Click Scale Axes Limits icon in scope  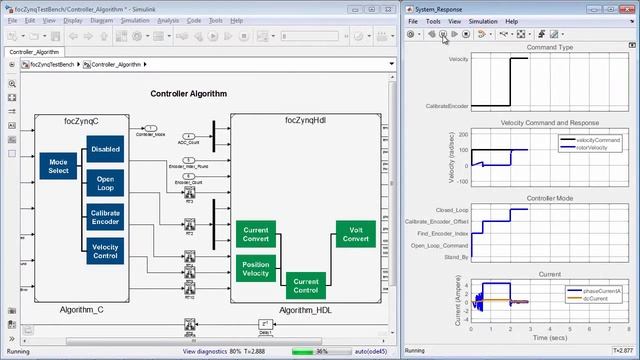click(x=521, y=35)
